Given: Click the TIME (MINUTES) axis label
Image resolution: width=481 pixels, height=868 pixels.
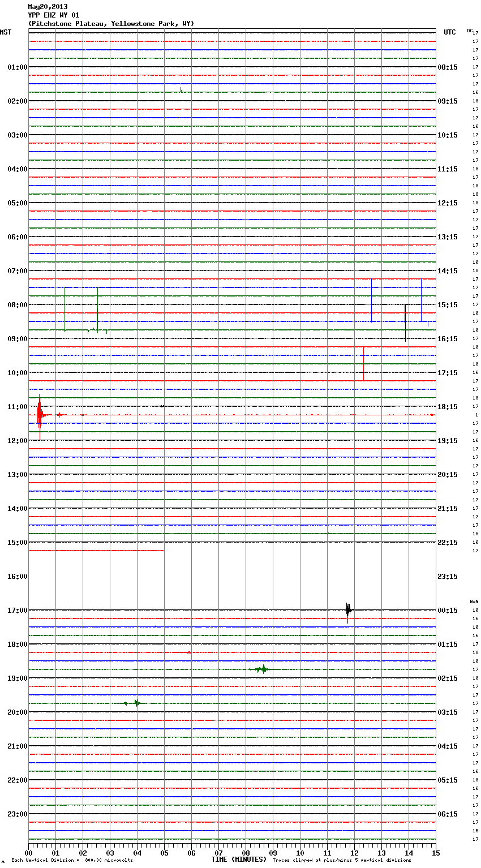Looking at the screenshot, I should tap(239, 860).
